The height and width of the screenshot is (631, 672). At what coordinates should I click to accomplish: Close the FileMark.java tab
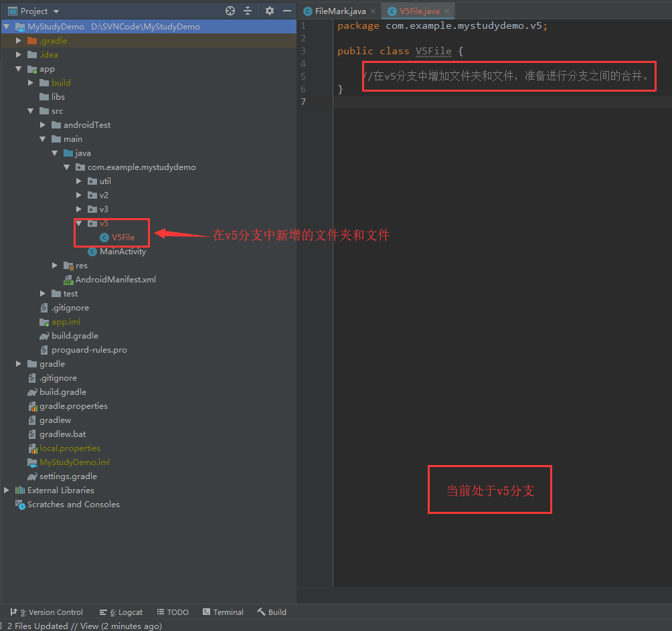pos(373,11)
